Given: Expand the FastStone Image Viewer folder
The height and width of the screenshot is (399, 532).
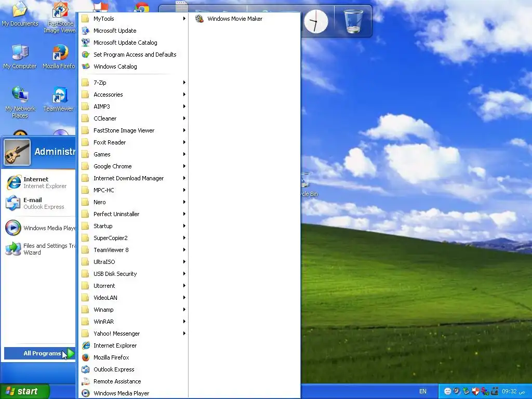Looking at the screenshot, I should point(132,130).
